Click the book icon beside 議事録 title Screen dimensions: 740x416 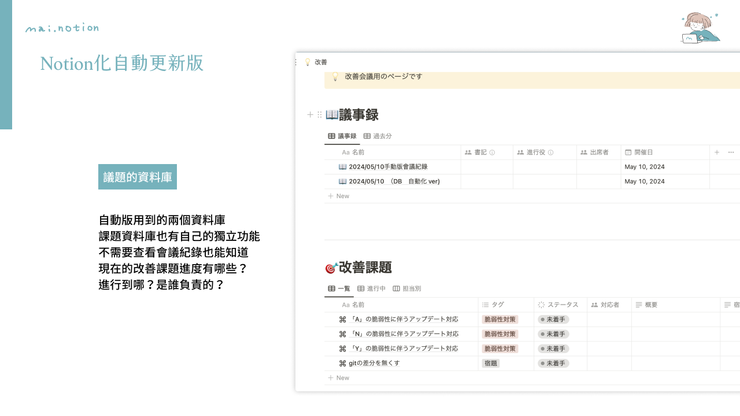(x=332, y=115)
